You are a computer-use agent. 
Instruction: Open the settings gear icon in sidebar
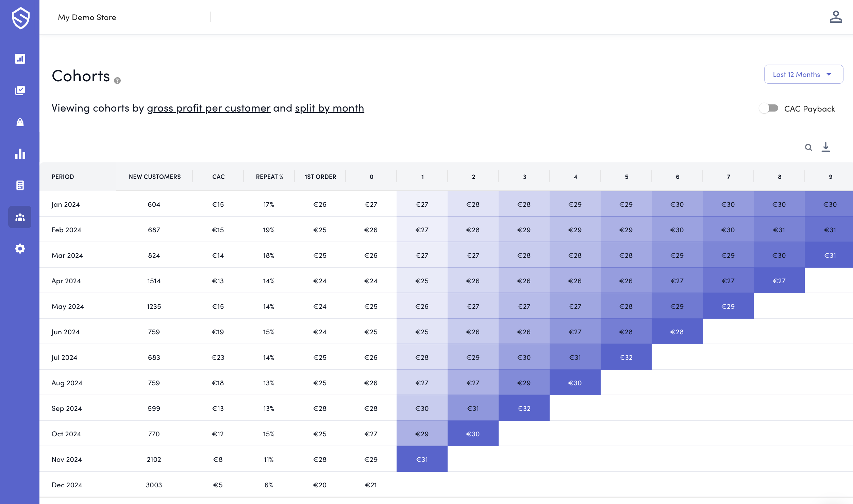(20, 249)
